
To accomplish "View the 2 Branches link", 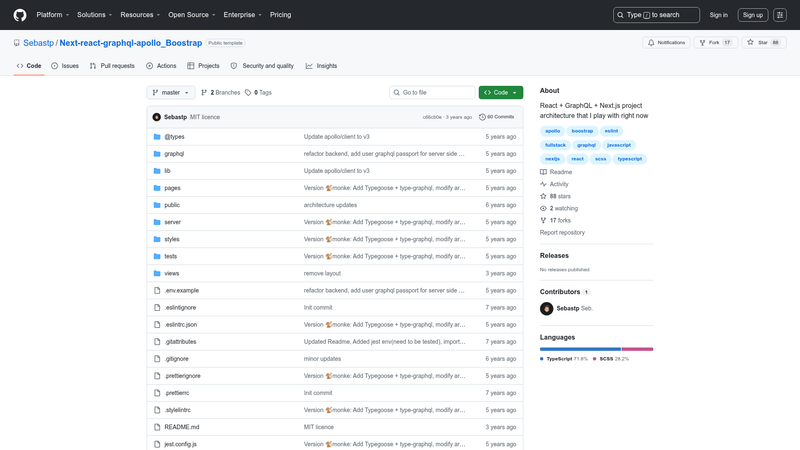I will click(x=220, y=92).
